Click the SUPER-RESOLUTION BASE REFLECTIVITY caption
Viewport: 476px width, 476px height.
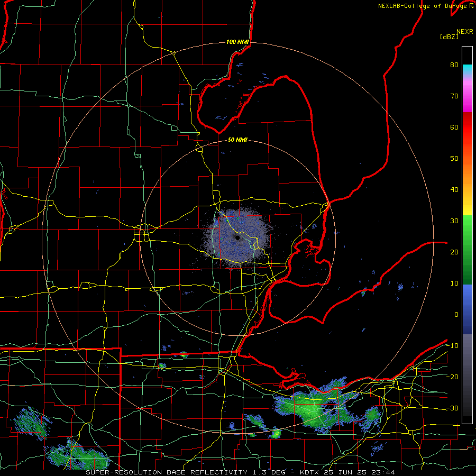coord(167,472)
